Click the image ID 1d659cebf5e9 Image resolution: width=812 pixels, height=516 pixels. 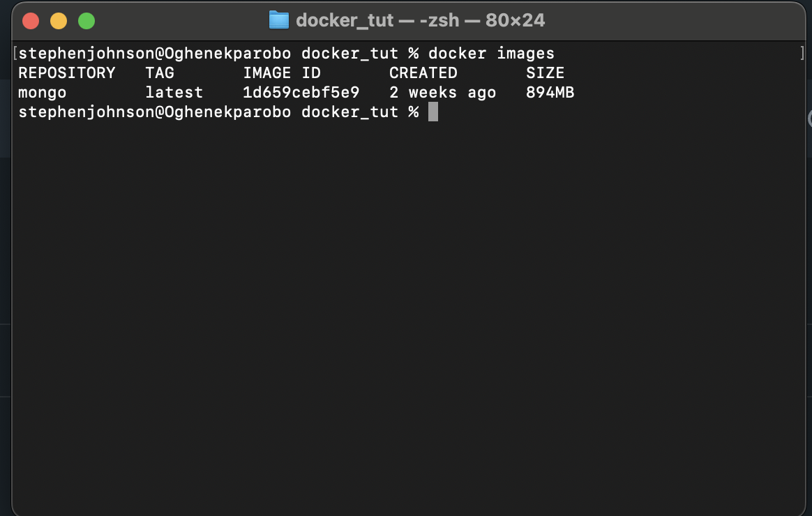coord(300,92)
